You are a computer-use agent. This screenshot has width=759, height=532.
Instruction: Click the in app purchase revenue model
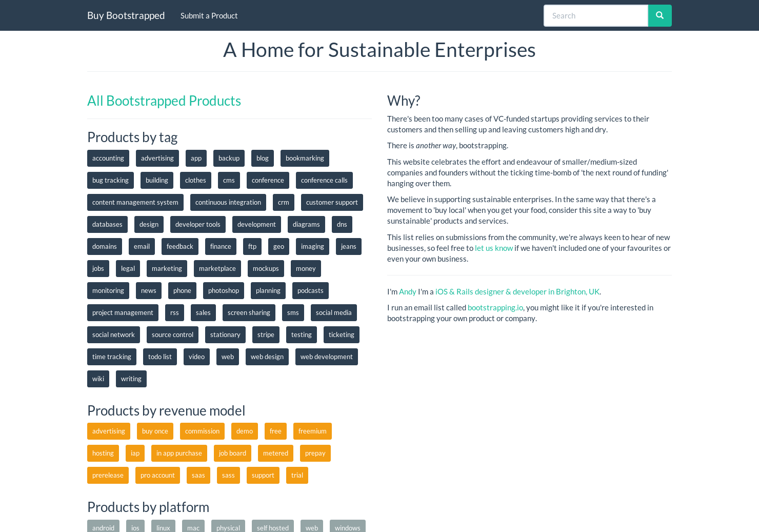(x=179, y=453)
